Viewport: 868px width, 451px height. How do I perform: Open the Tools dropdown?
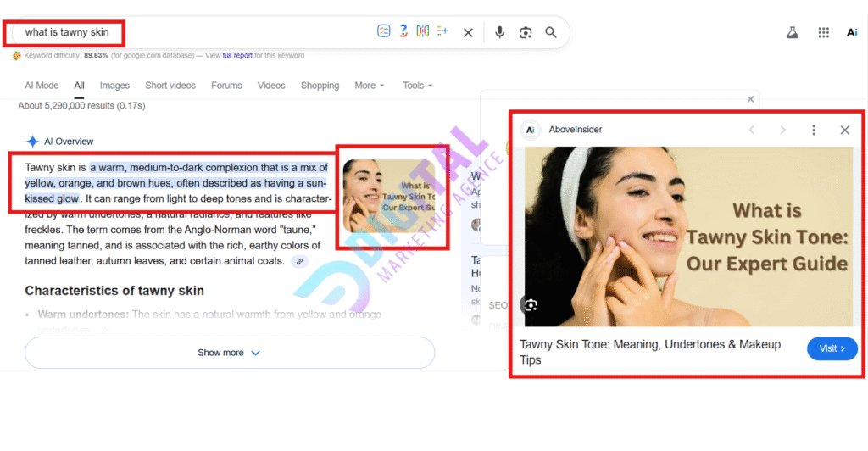pyautogui.click(x=417, y=86)
